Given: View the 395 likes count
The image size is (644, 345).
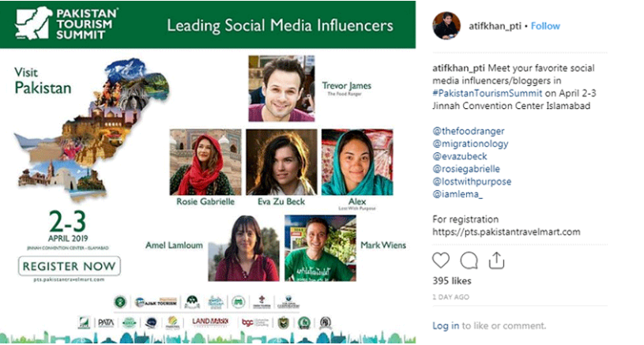Looking at the screenshot, I should point(451,281).
